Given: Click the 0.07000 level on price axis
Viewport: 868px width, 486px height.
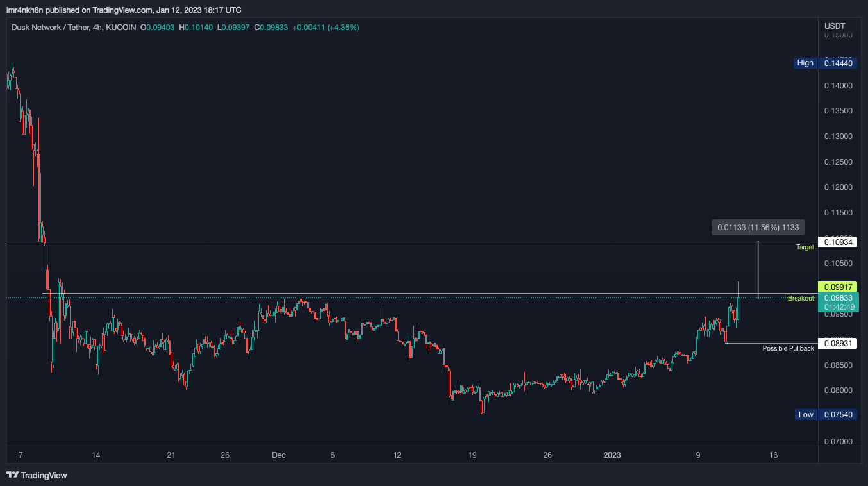Looking at the screenshot, I should [839, 442].
